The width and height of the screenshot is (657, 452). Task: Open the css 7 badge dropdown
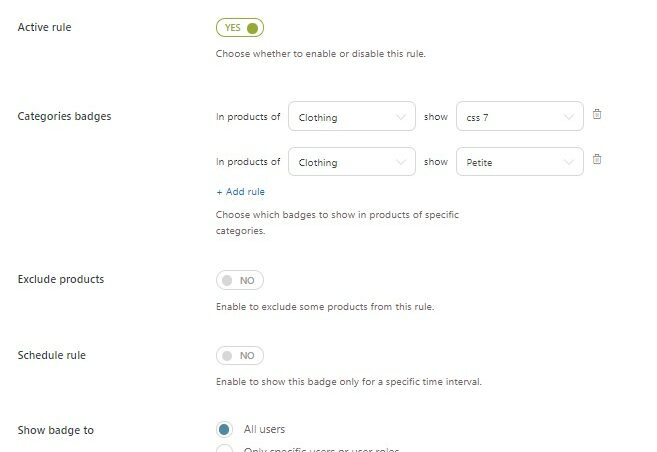(x=520, y=116)
